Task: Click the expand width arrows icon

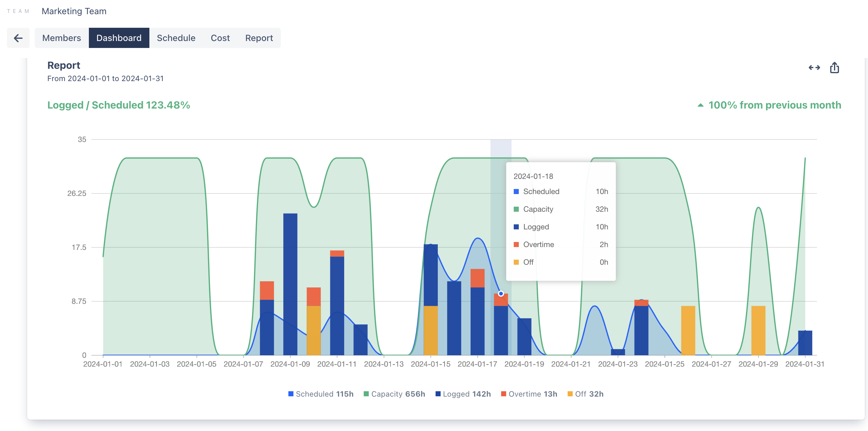Action: pos(814,68)
